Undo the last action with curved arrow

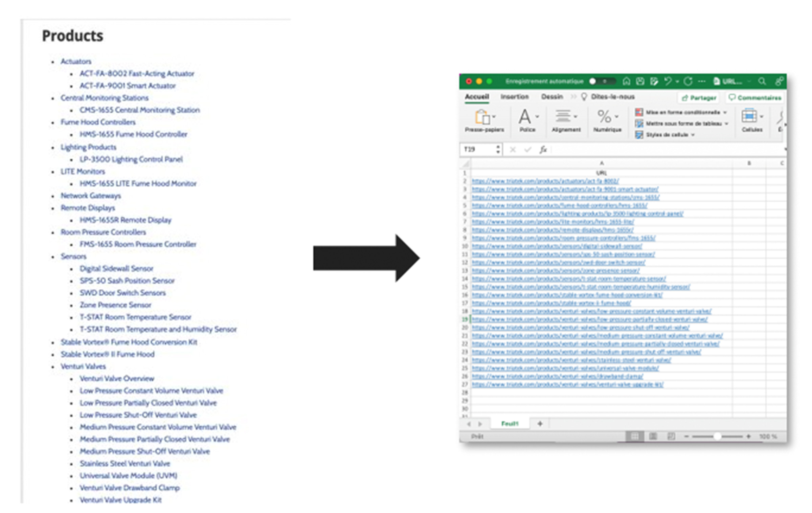tap(668, 81)
